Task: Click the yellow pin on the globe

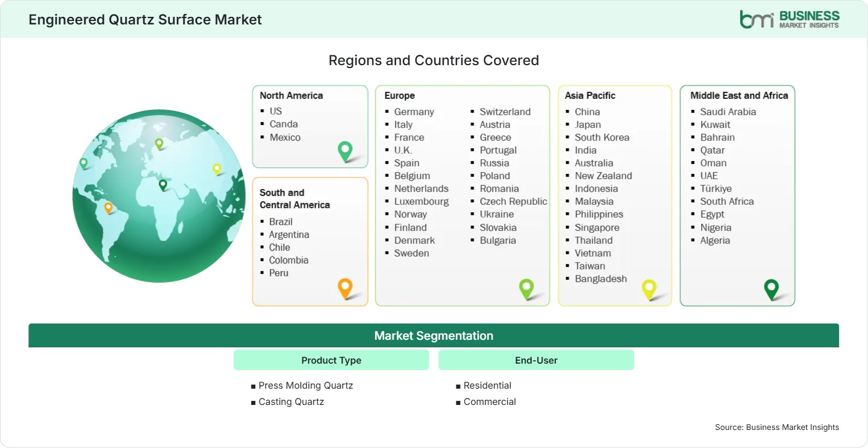Action: pos(217,169)
